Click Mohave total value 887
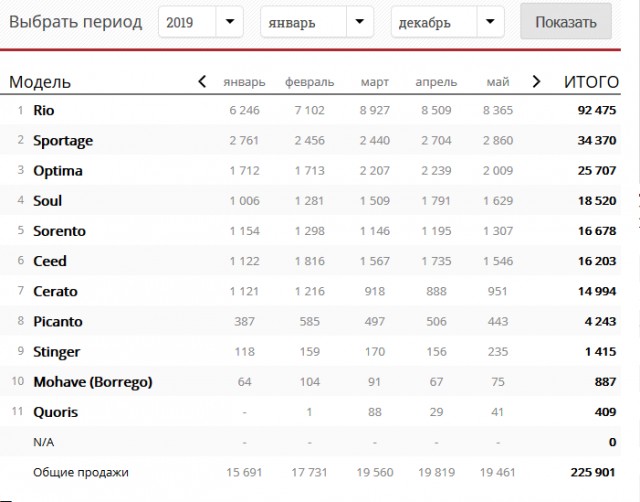The image size is (640, 502). pyautogui.click(x=605, y=382)
